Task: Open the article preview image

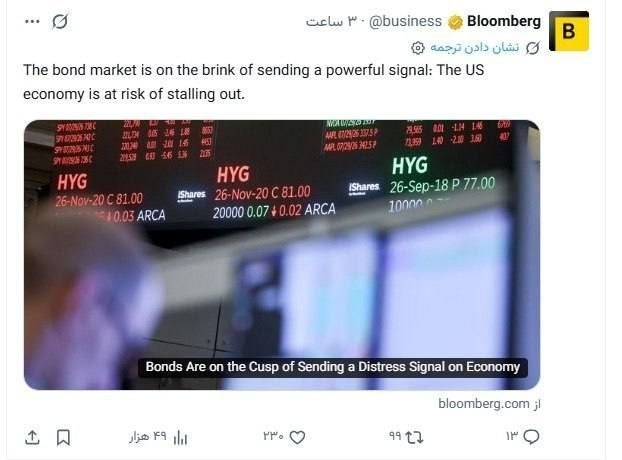Action: [282, 255]
